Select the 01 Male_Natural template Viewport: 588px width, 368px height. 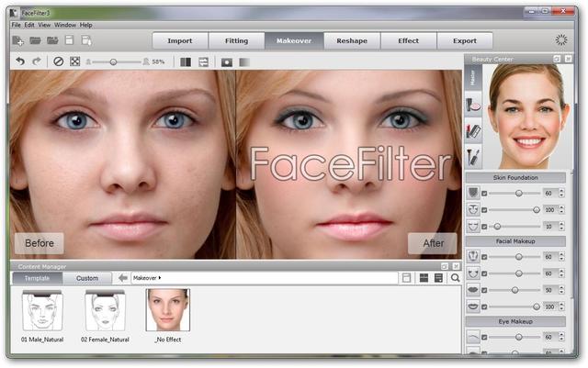click(x=42, y=316)
